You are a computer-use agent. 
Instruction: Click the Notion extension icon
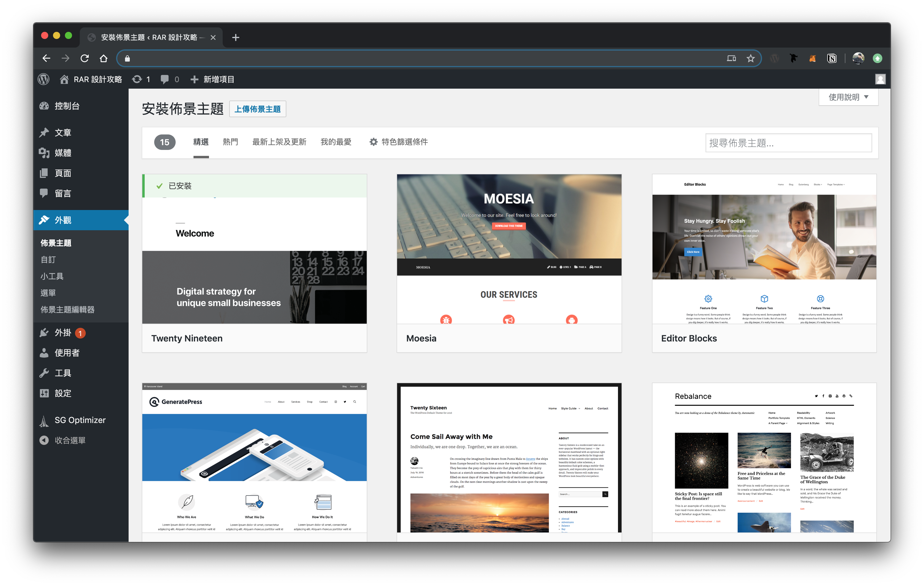[x=831, y=58]
